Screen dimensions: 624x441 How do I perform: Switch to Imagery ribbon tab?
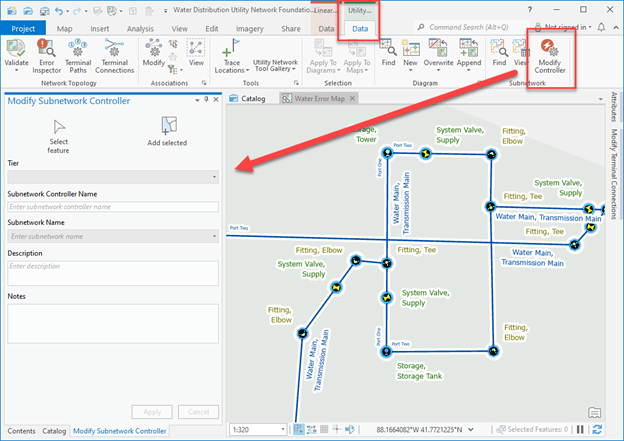[250, 29]
